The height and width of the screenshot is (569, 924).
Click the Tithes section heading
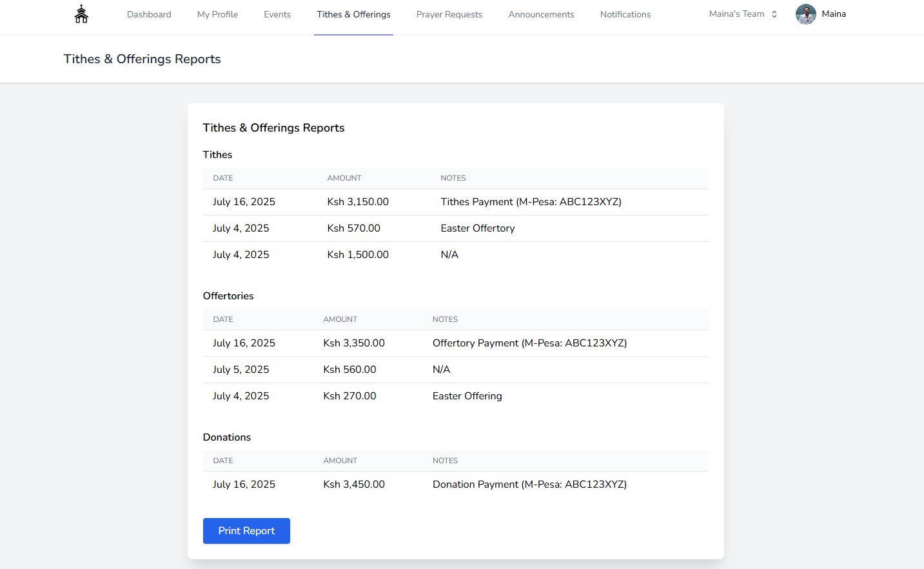pos(217,155)
